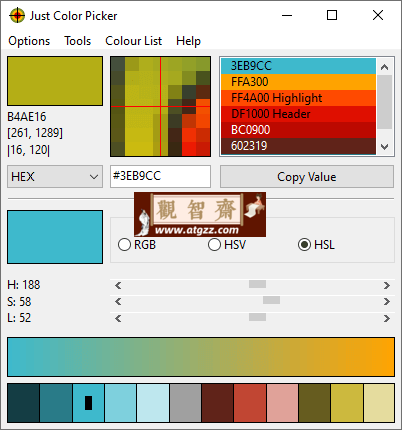Image resolution: width=402 pixels, height=430 pixels.
Task: Pick the mustard yellow palette swatch
Action: click(347, 403)
